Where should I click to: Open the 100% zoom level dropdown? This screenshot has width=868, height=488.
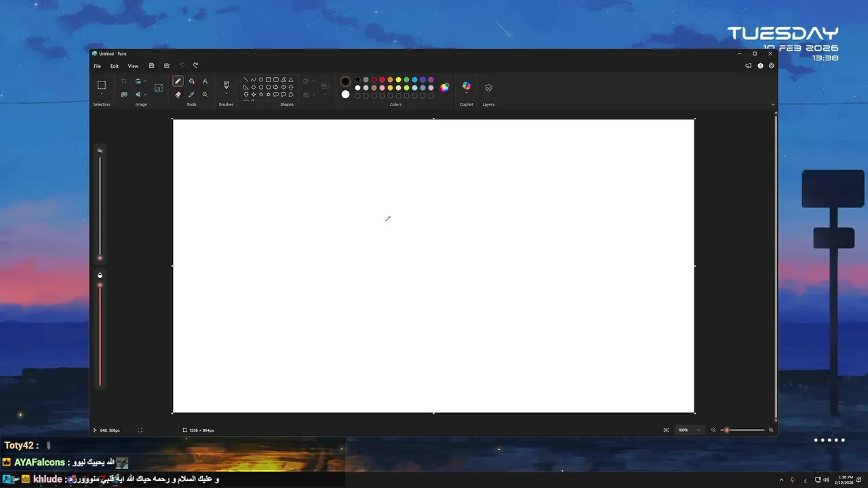coord(688,430)
